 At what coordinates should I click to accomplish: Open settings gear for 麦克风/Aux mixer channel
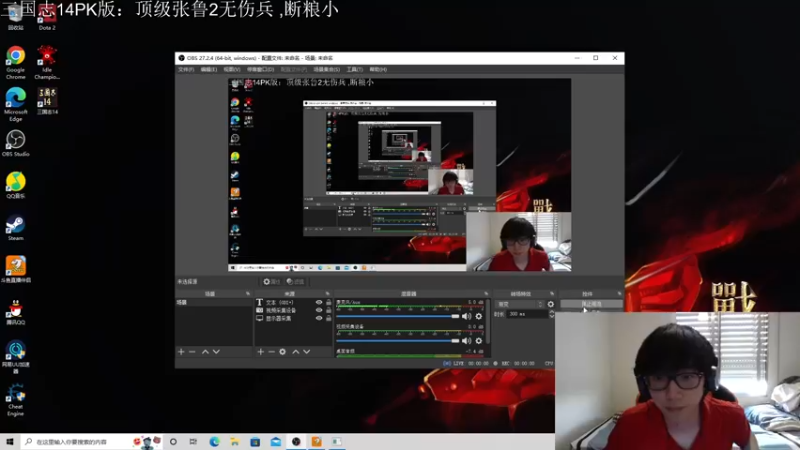[x=479, y=316]
